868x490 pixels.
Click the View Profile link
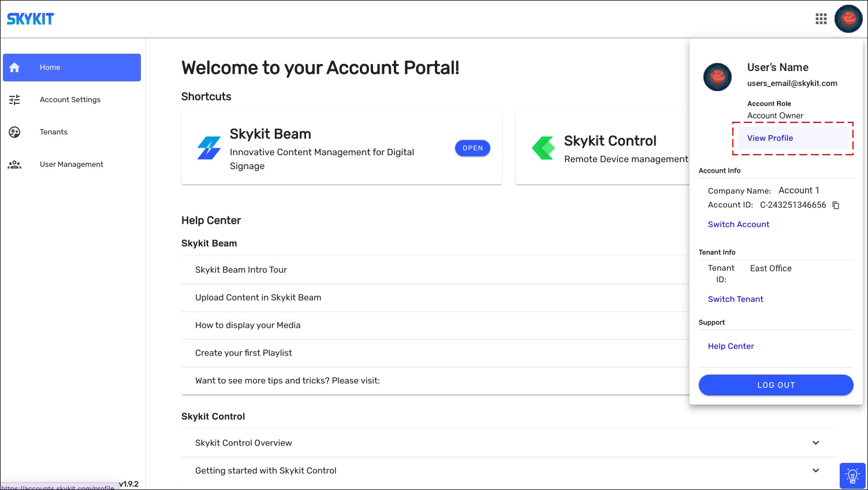(x=770, y=138)
